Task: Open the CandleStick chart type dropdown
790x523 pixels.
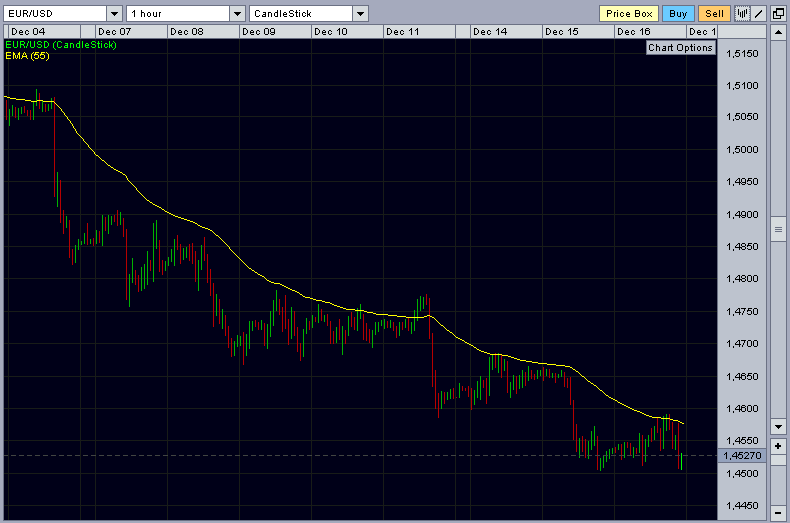Action: pos(360,14)
